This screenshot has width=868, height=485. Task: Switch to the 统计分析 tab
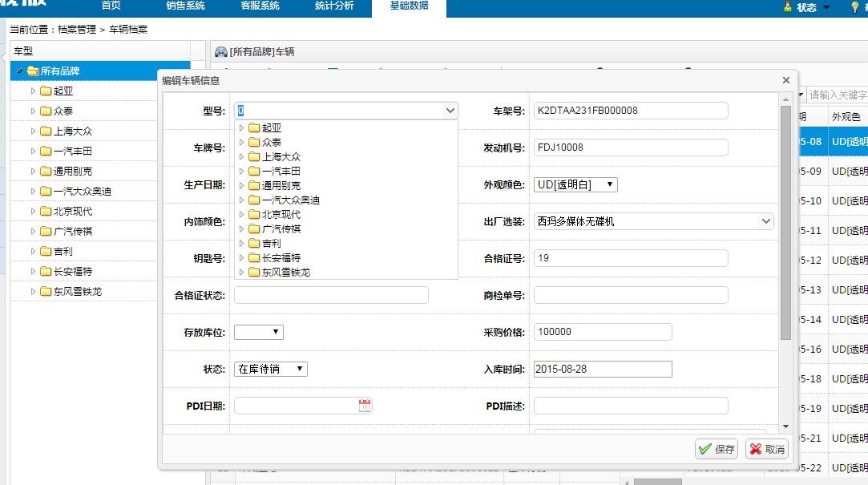point(331,6)
